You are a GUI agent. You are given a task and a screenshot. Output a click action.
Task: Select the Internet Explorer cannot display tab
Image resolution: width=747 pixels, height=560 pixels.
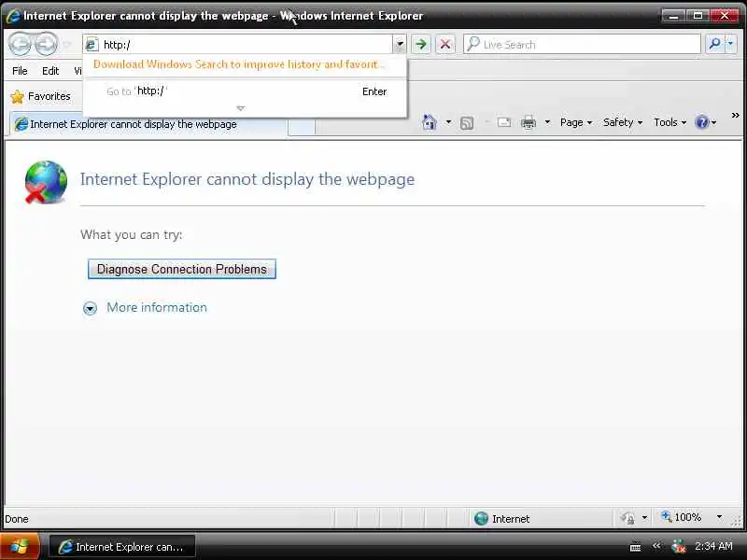point(149,124)
